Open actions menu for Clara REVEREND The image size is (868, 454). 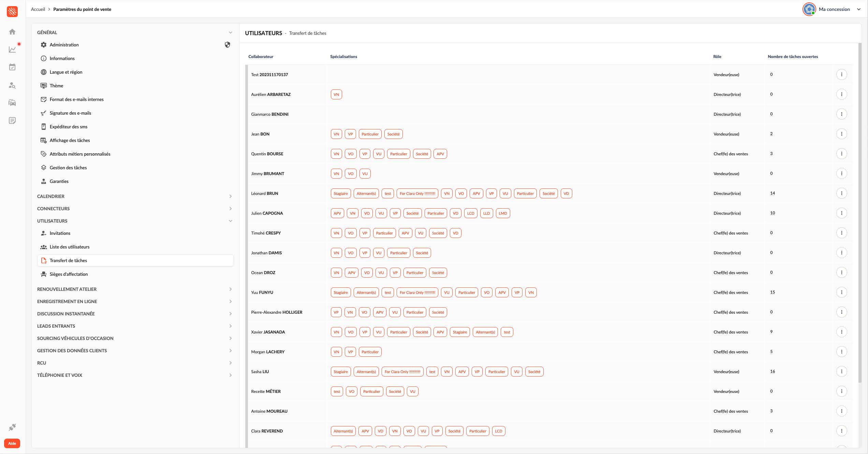pos(841,431)
